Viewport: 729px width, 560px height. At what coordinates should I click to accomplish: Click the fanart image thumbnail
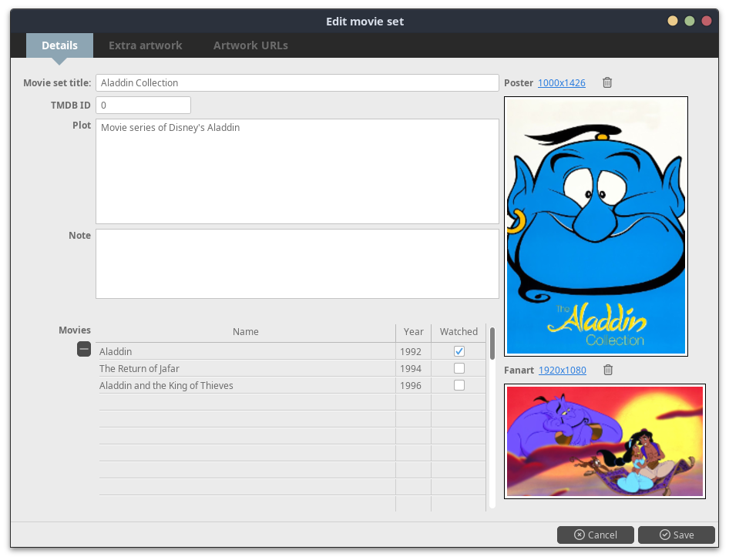point(604,441)
